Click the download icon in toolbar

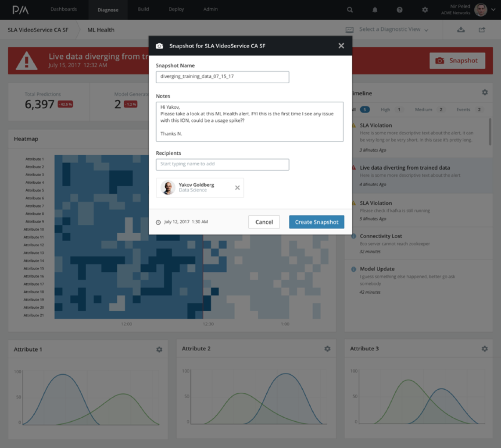click(461, 29)
